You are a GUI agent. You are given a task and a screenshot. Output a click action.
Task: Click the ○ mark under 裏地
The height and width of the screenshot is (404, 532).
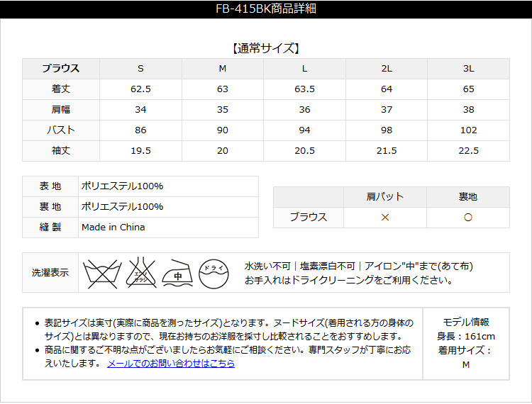(467, 218)
